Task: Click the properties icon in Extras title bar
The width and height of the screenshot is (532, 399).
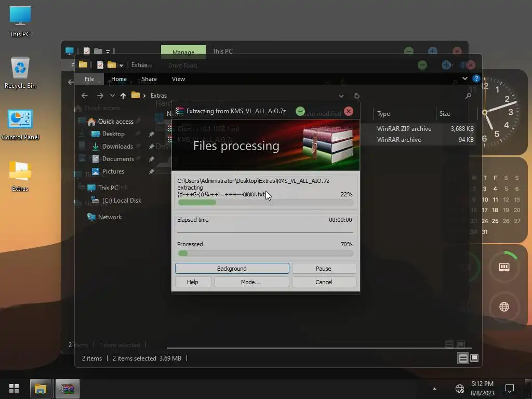Action: 100,65
